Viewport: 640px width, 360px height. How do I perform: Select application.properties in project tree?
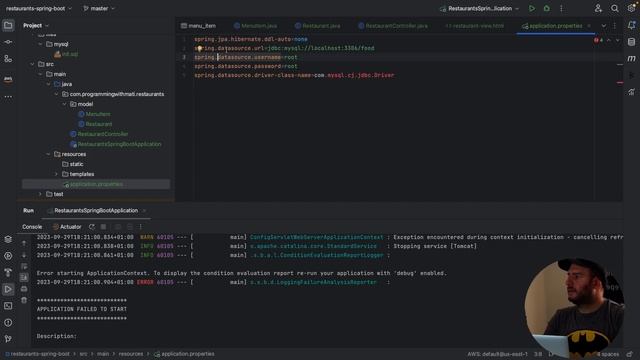coord(96,184)
